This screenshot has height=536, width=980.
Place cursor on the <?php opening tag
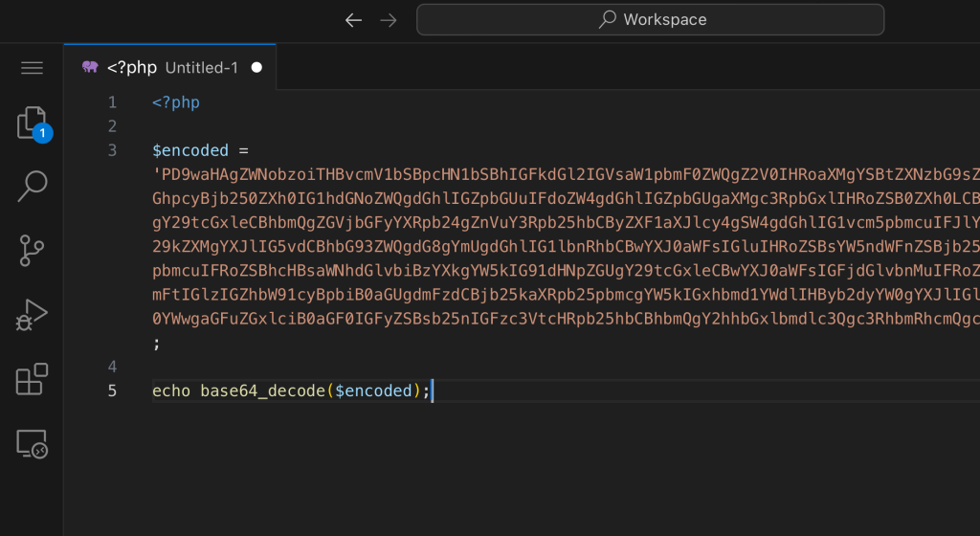pyautogui.click(x=176, y=102)
